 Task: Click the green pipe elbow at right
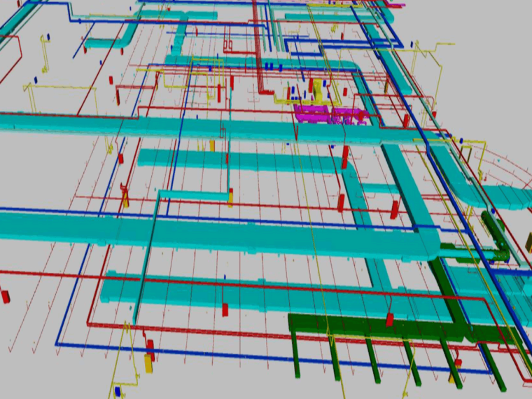point(498,241)
